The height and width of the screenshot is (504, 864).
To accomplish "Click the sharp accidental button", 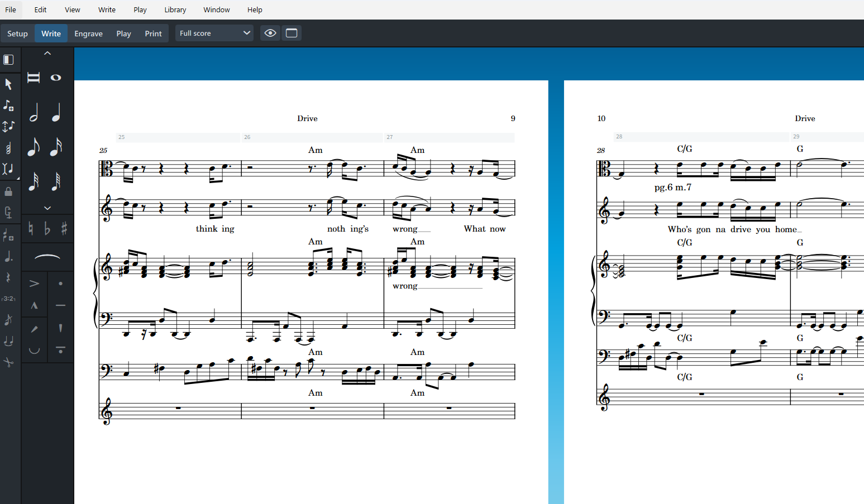I will (x=64, y=228).
